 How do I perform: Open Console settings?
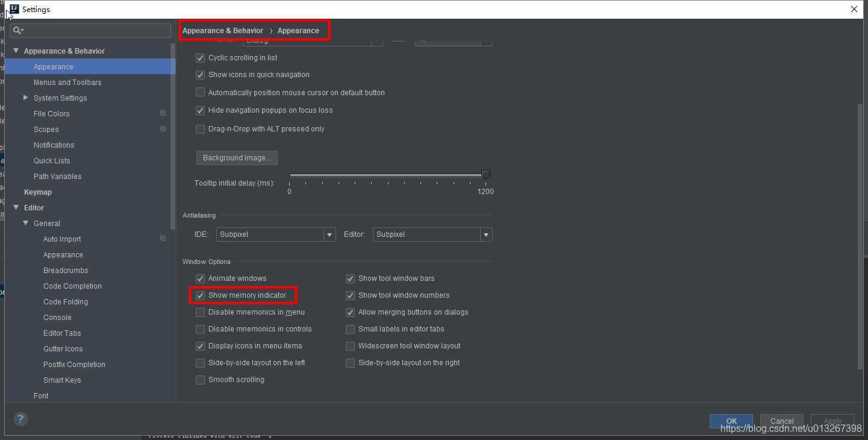[57, 318]
